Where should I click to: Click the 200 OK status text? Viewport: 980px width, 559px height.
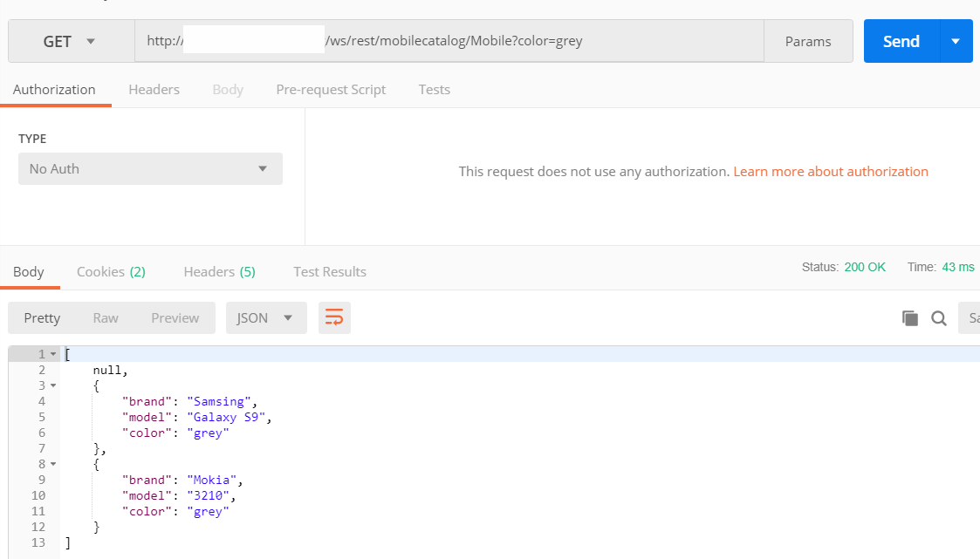tap(865, 268)
